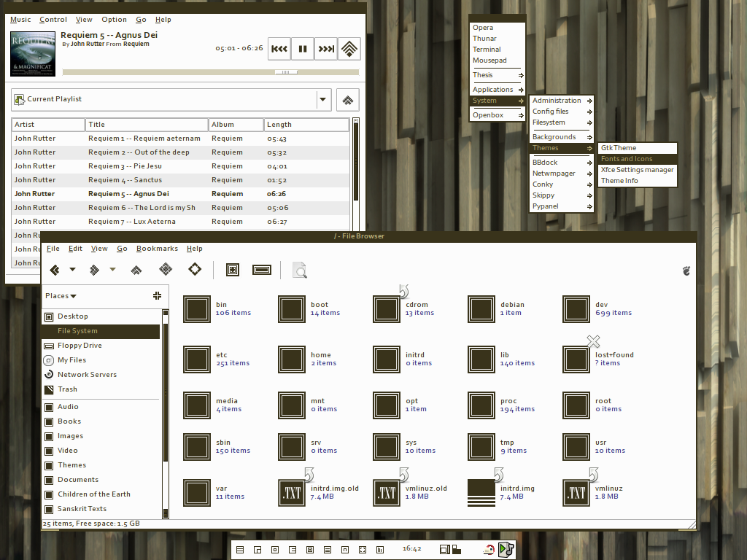Sort playlist by Length column header
This screenshot has height=560, width=747.
pos(306,124)
